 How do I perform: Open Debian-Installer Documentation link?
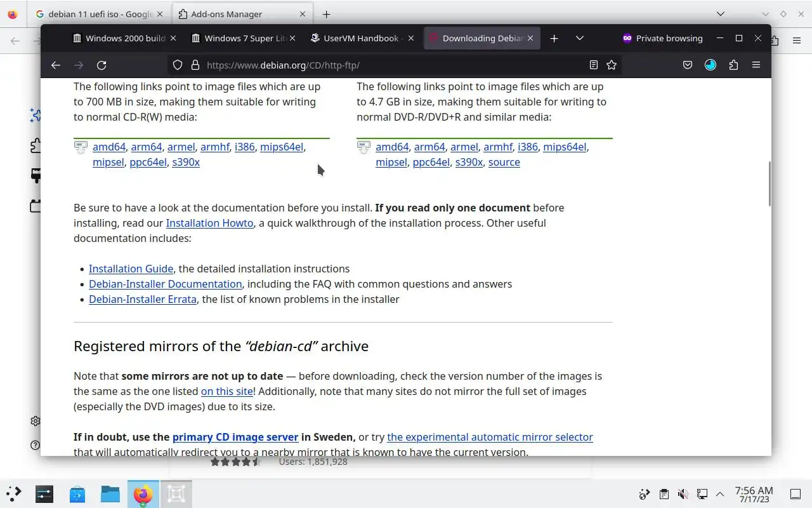coord(165,284)
